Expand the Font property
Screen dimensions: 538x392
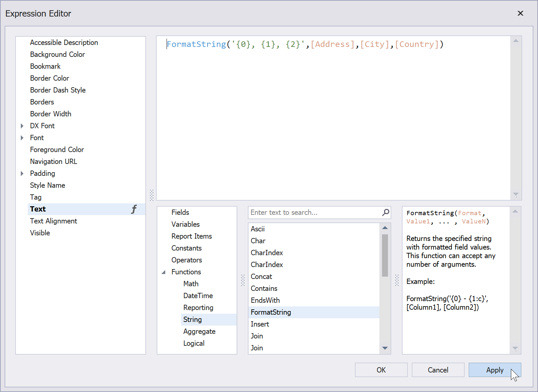click(x=22, y=137)
